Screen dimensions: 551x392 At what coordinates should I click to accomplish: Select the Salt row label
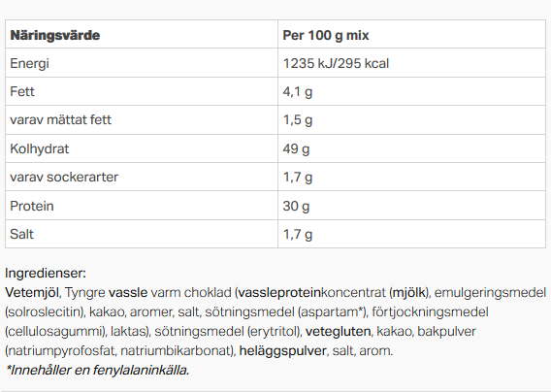(21, 234)
